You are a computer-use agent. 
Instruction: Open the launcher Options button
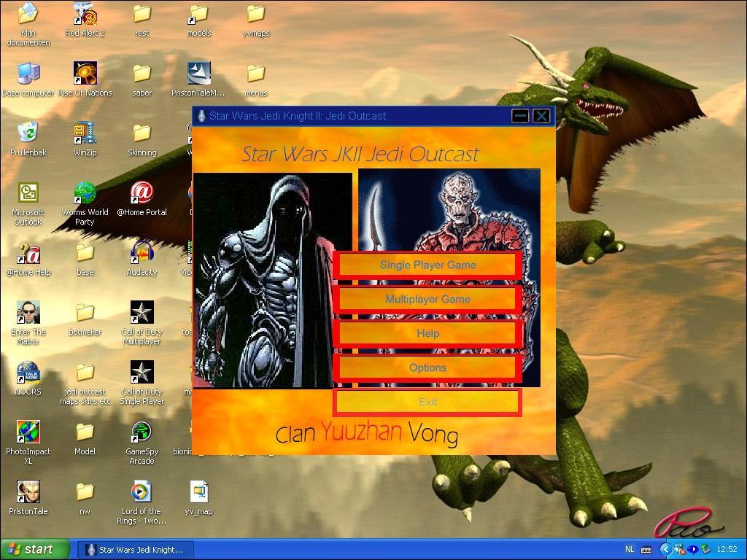click(x=427, y=367)
